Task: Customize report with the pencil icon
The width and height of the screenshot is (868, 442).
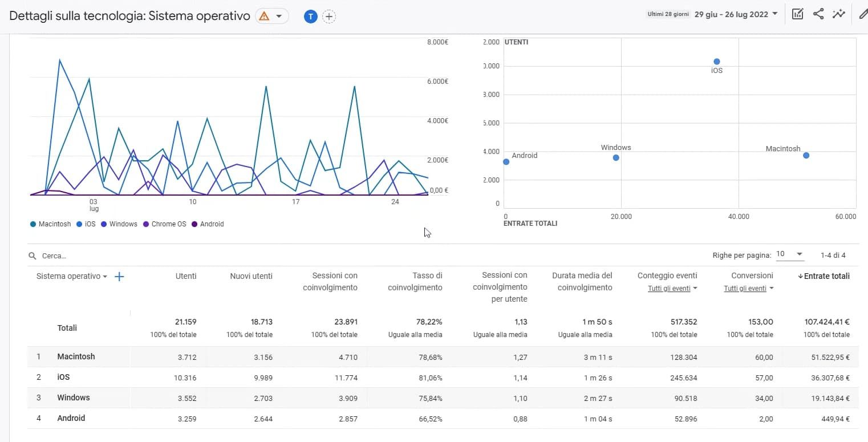Action: pos(863,14)
